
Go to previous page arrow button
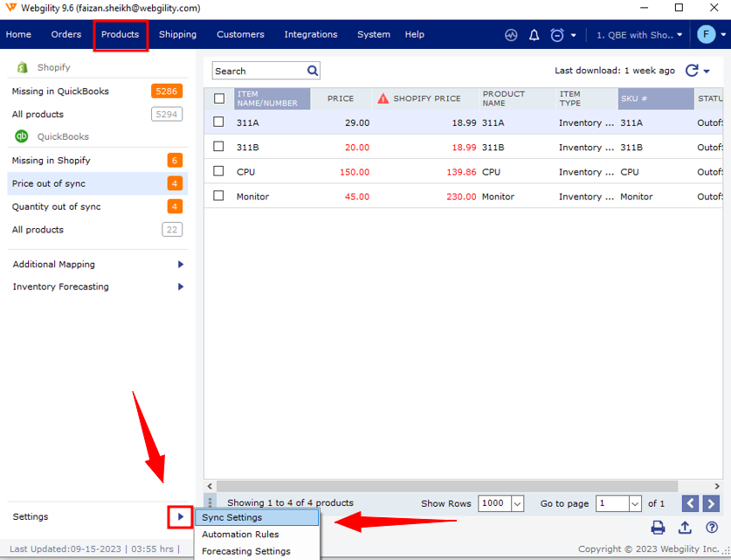pos(690,503)
